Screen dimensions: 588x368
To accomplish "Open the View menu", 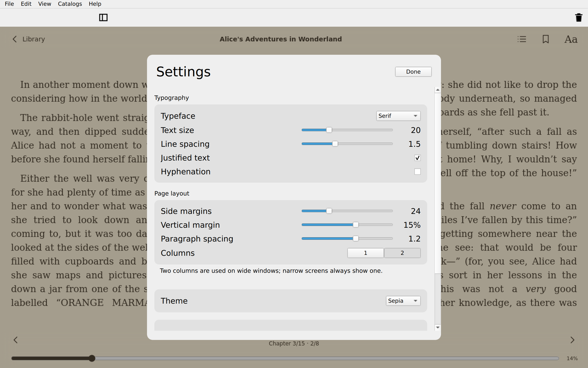I will pos(45,4).
